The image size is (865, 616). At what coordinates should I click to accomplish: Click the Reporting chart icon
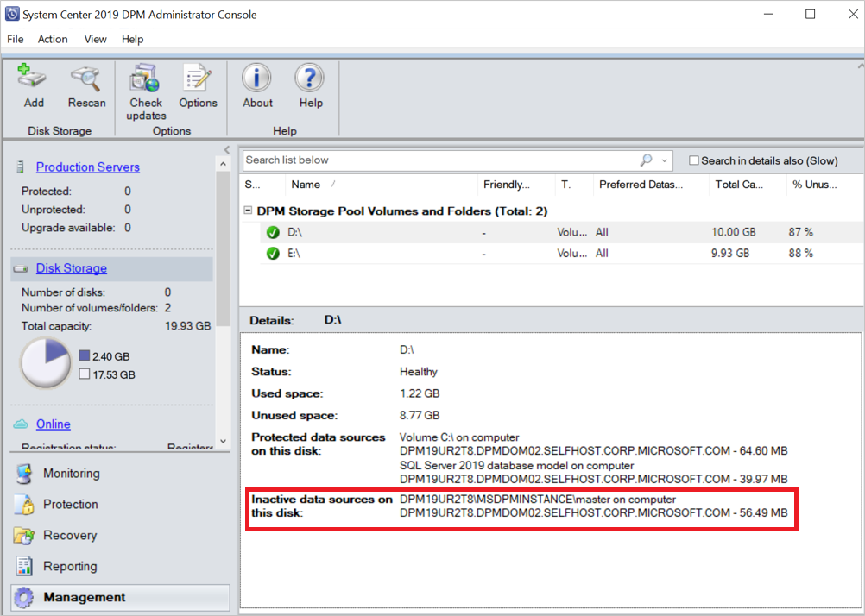point(23,566)
